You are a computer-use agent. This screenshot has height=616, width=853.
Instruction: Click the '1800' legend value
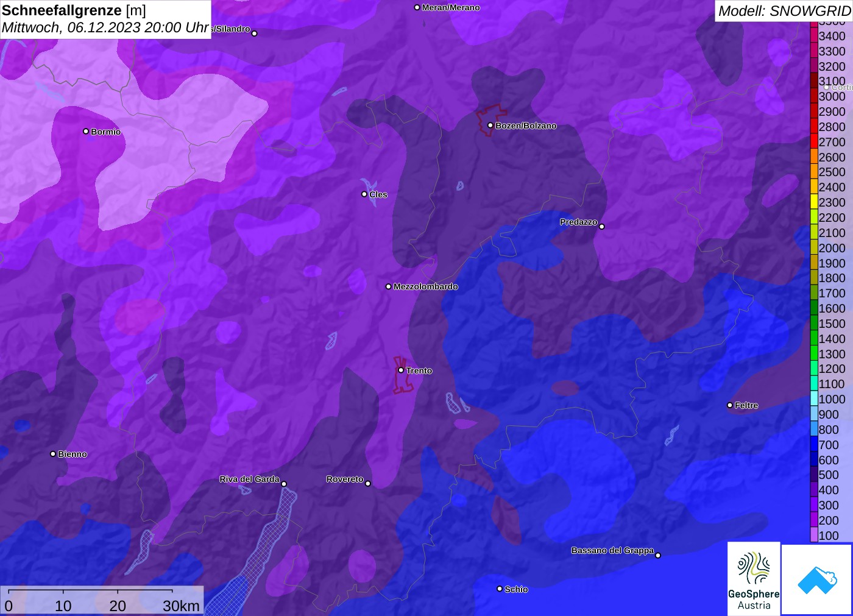(x=832, y=278)
